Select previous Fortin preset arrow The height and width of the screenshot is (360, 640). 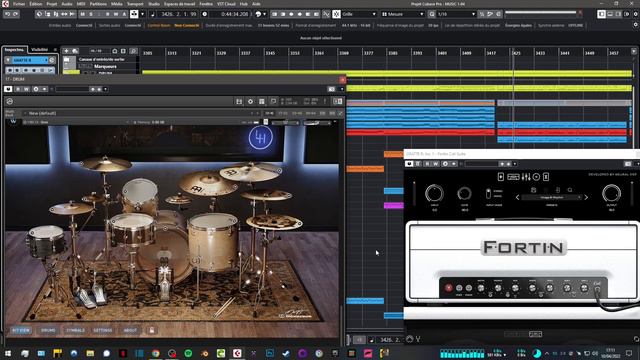point(518,197)
